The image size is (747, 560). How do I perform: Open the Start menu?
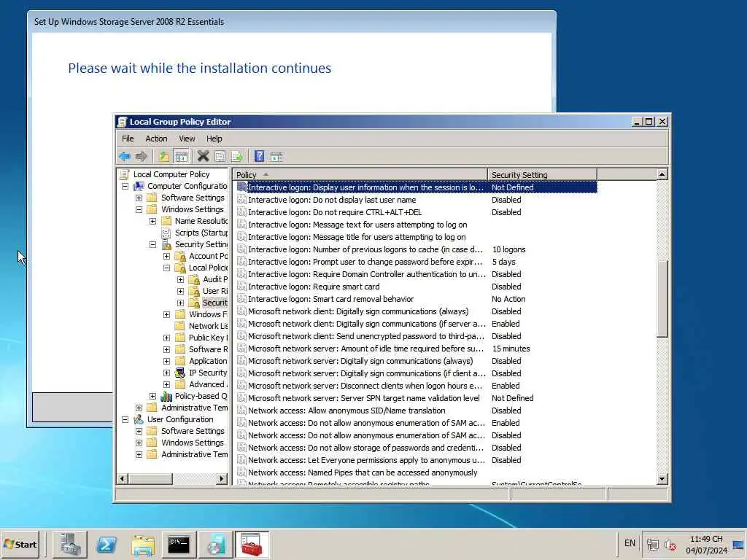(x=20, y=544)
